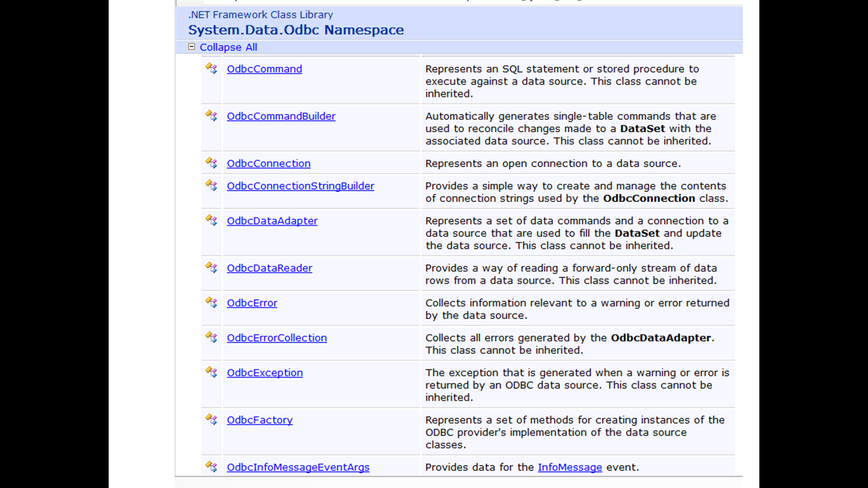Open the OdbcConnectionStringBuilder class link
Image resolution: width=868 pixels, height=488 pixels.
[301, 186]
